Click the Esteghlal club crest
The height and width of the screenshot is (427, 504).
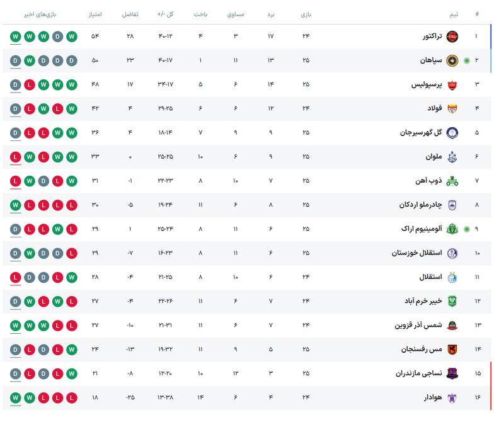click(x=452, y=277)
